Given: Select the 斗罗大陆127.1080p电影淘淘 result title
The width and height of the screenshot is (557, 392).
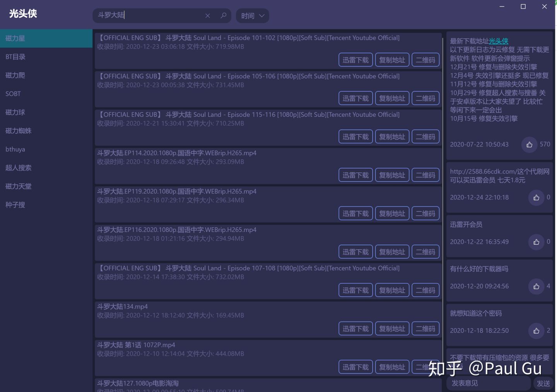Looking at the screenshot, I should coord(138,383).
